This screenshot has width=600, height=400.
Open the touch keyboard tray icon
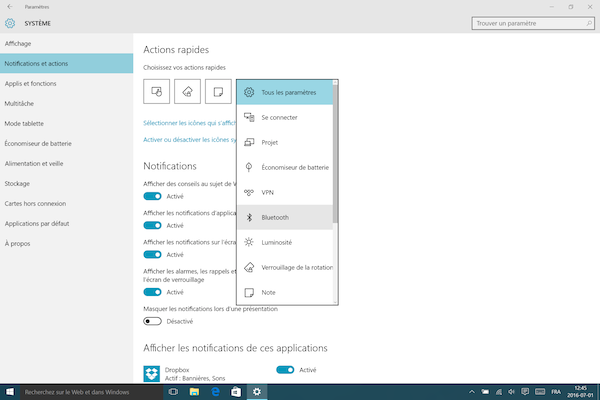click(540, 392)
